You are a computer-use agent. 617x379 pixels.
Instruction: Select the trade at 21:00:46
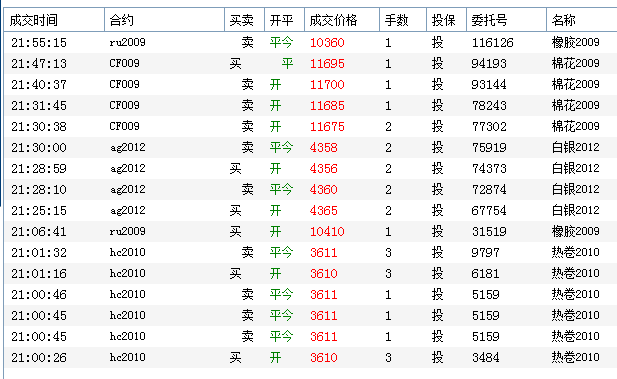point(310,294)
